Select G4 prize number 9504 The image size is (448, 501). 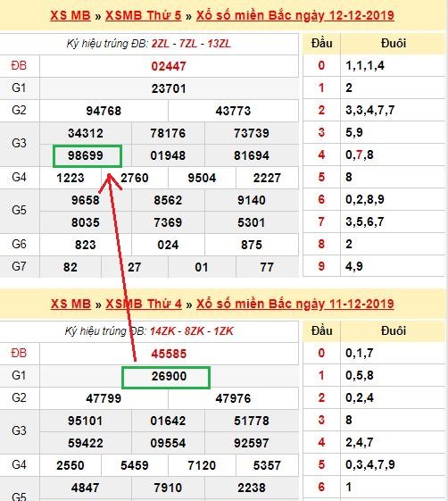(x=202, y=178)
